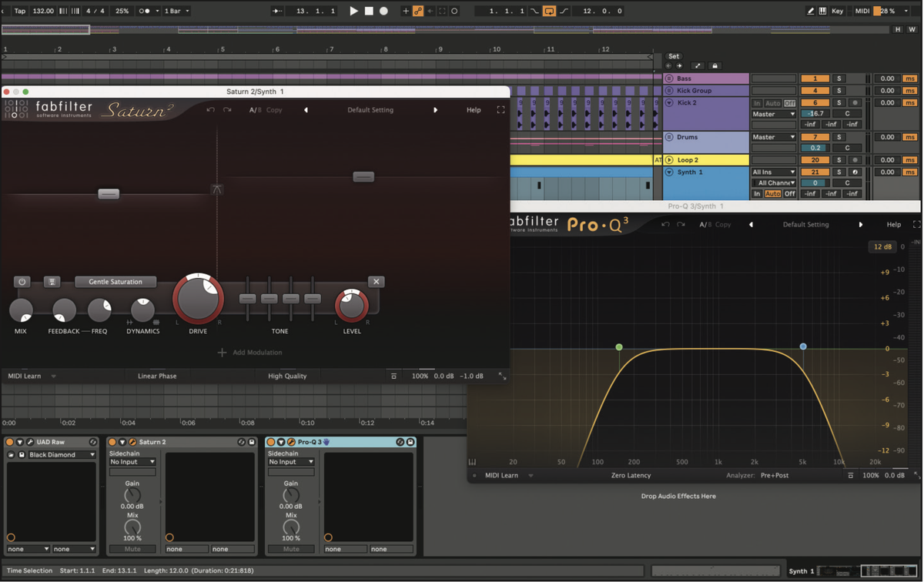The width and height of the screenshot is (924, 582).
Task: Solo the Bass track
Action: coord(839,79)
